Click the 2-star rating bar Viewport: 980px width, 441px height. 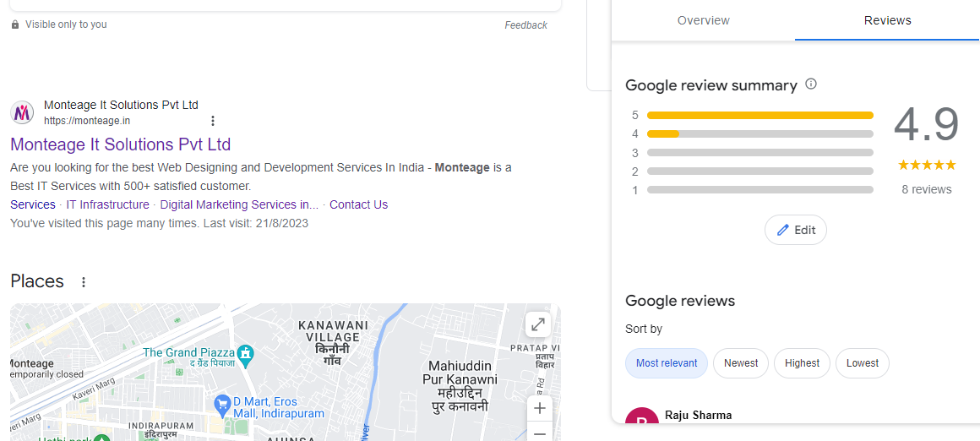[x=760, y=171]
